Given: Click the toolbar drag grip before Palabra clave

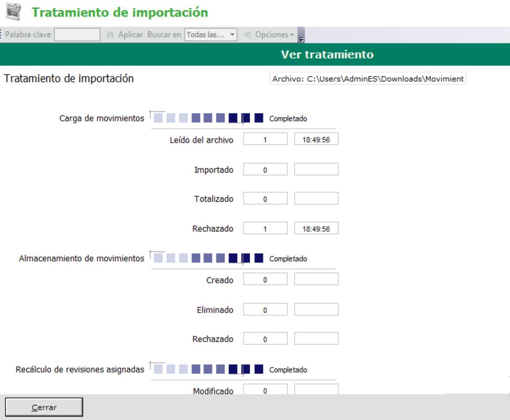Looking at the screenshot, I should point(1,35).
